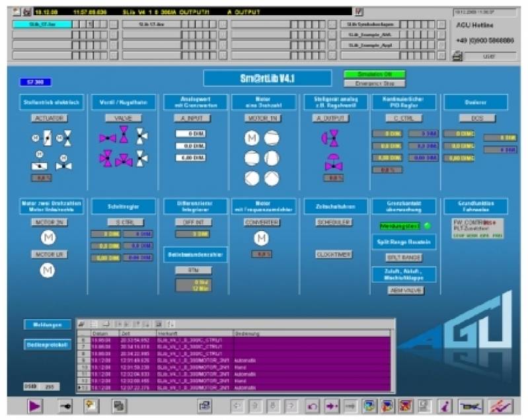Open the DOS block button
This screenshot has width=528, height=420.
pos(477,118)
